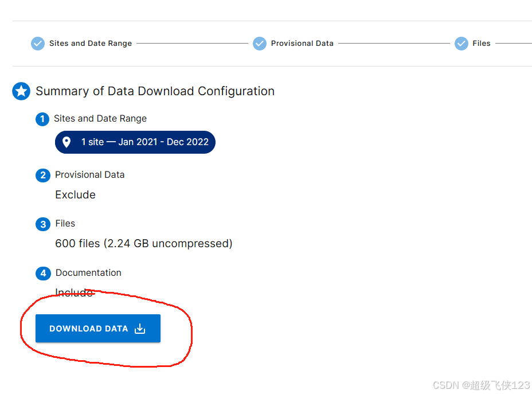Click the numbered badge 2 for Provisional Data
Image resolution: width=532 pixels, height=394 pixels.
pos(43,175)
